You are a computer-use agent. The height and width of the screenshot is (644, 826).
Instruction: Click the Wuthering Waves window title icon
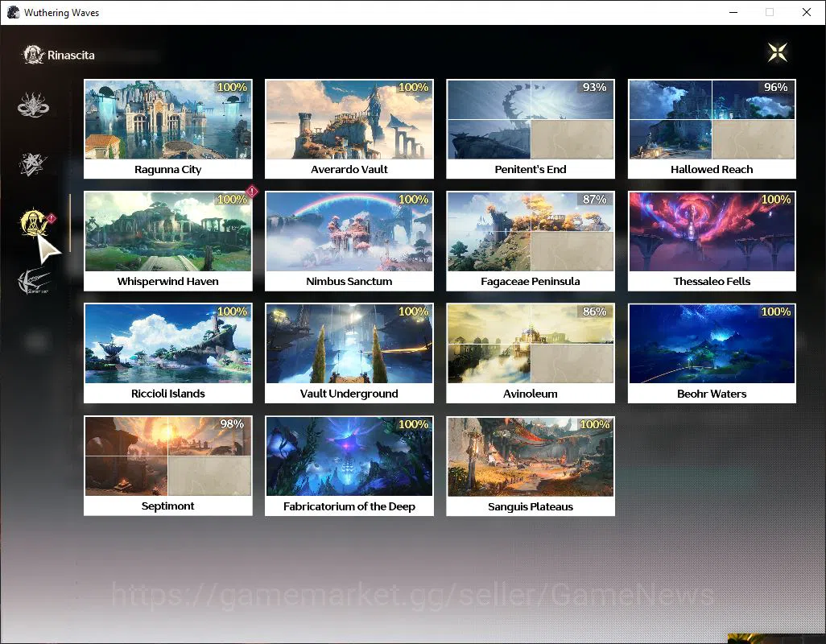click(13, 12)
